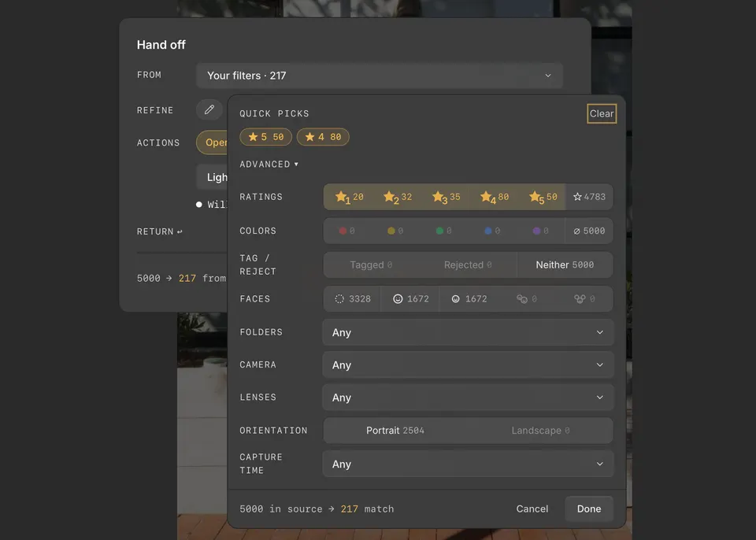Open the Capture Time dropdown
The height and width of the screenshot is (540, 756).
coord(468,464)
